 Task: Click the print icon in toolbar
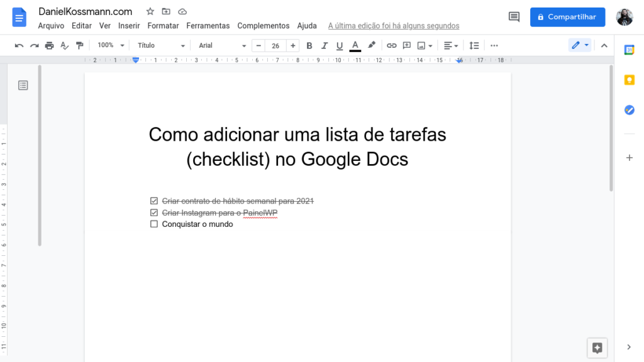[49, 45]
